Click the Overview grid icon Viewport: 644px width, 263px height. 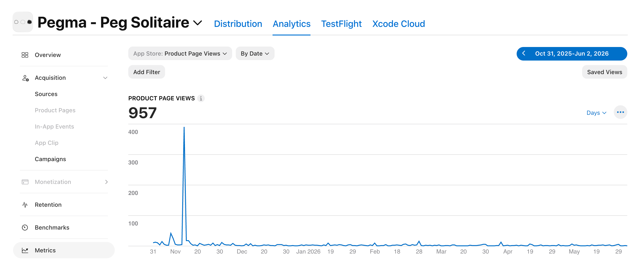(25, 55)
